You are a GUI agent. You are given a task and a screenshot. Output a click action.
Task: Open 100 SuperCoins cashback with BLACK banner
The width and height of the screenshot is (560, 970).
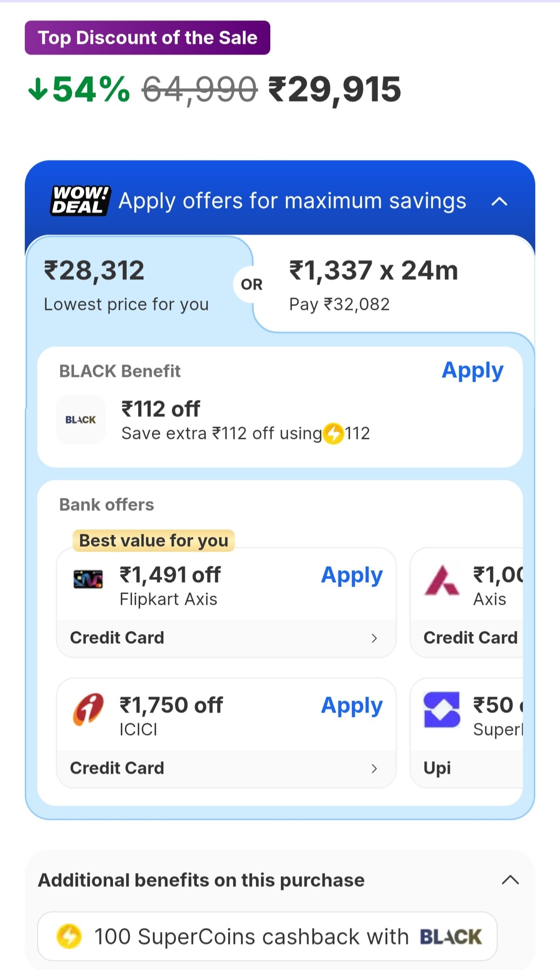pos(267,936)
